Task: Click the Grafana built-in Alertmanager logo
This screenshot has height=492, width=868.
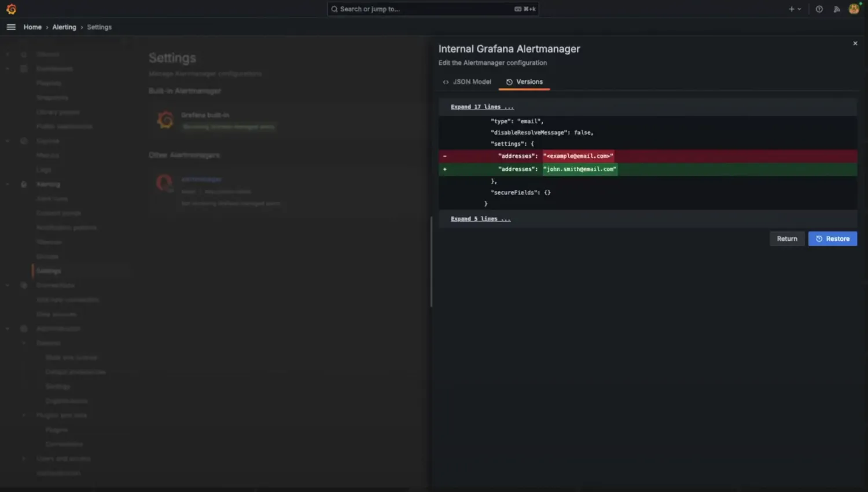Action: tap(165, 120)
